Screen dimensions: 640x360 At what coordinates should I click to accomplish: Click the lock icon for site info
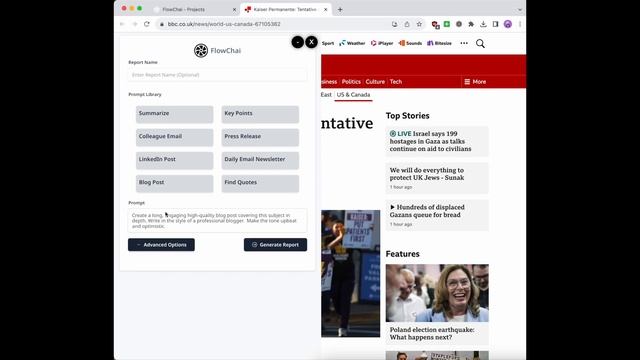(x=162, y=24)
